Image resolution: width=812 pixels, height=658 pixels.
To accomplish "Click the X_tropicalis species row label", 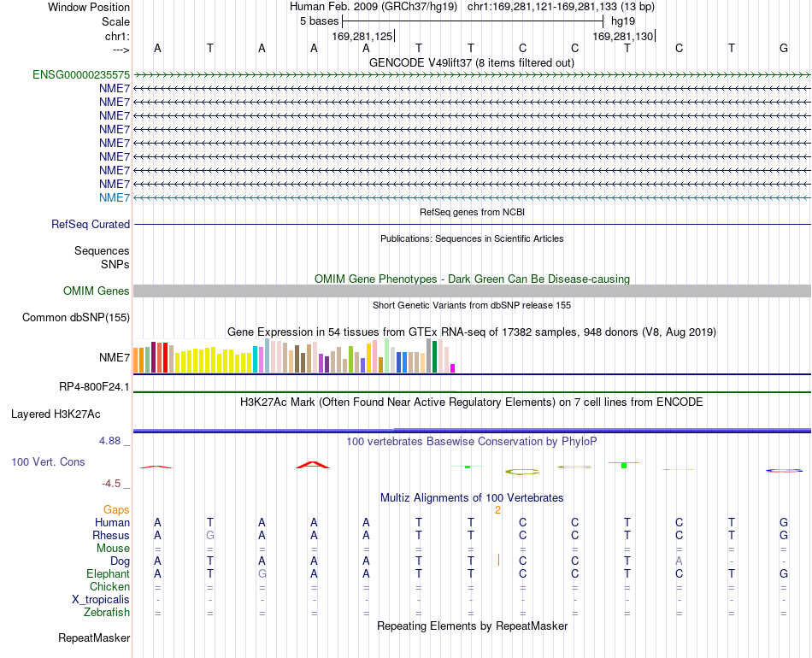I will point(101,600).
